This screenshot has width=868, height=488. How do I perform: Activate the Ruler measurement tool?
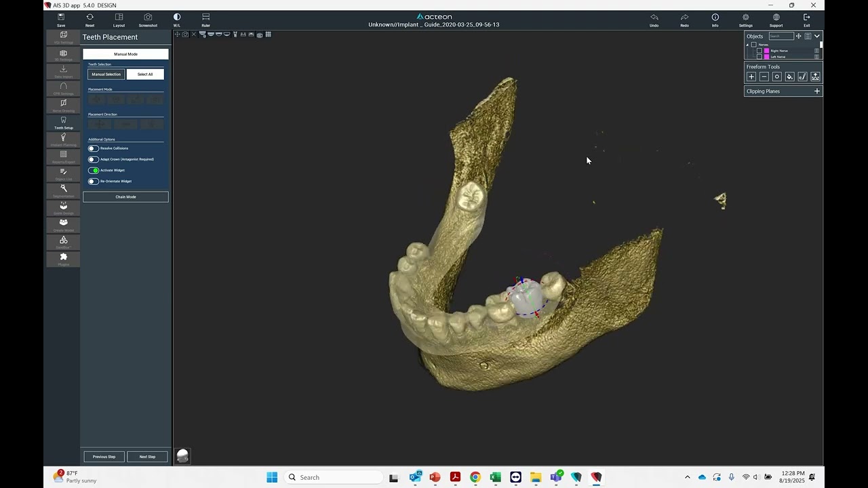pyautogui.click(x=205, y=20)
